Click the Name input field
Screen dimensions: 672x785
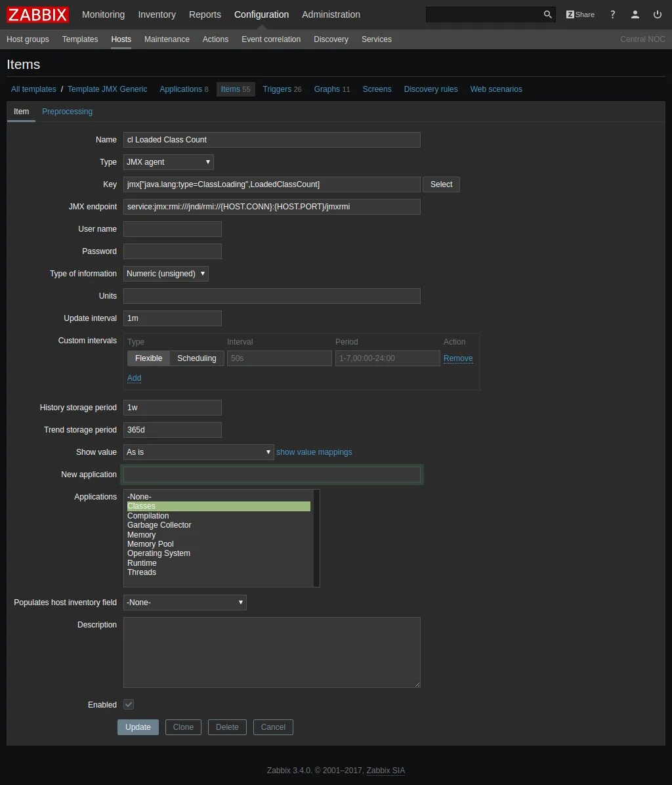click(x=272, y=140)
